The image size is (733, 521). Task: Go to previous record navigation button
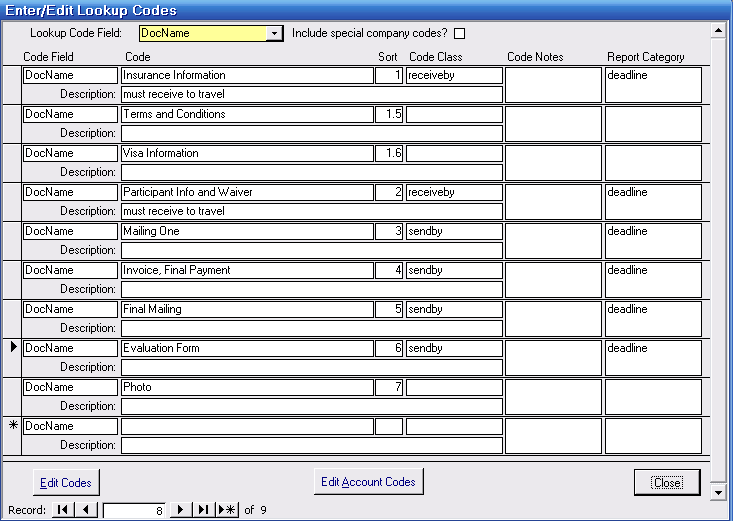(86, 510)
